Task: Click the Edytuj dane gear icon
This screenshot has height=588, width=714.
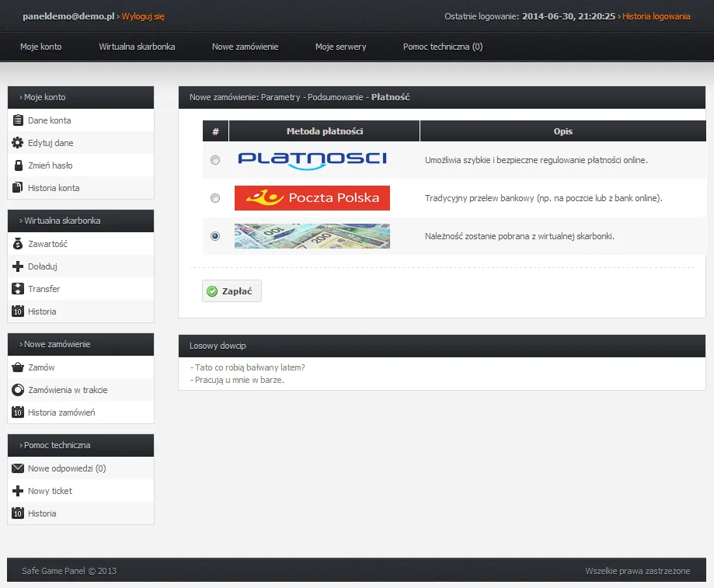Action: (18, 143)
